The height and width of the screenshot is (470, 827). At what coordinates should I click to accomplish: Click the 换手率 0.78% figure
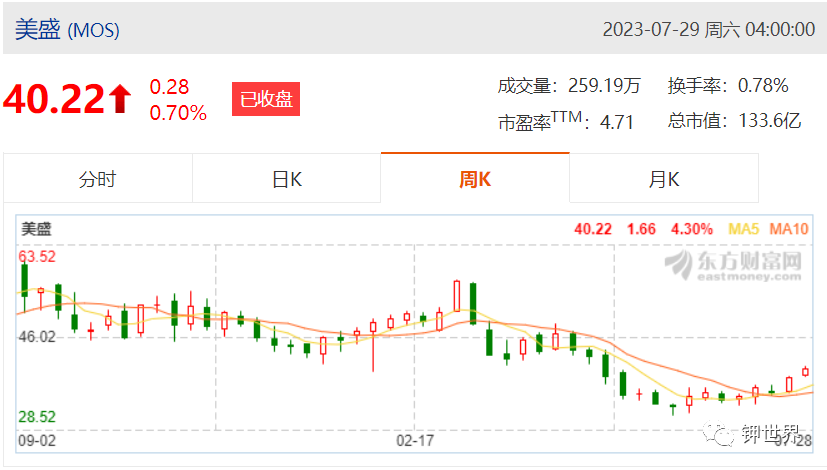point(728,85)
